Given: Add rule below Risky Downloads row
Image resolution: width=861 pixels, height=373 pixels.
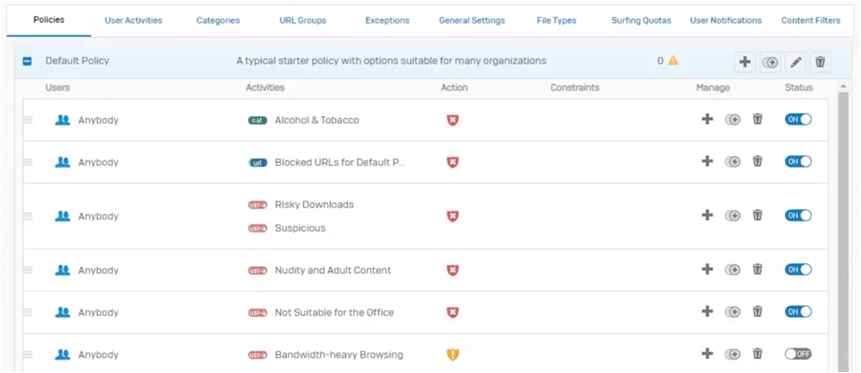Looking at the screenshot, I should pos(707,215).
